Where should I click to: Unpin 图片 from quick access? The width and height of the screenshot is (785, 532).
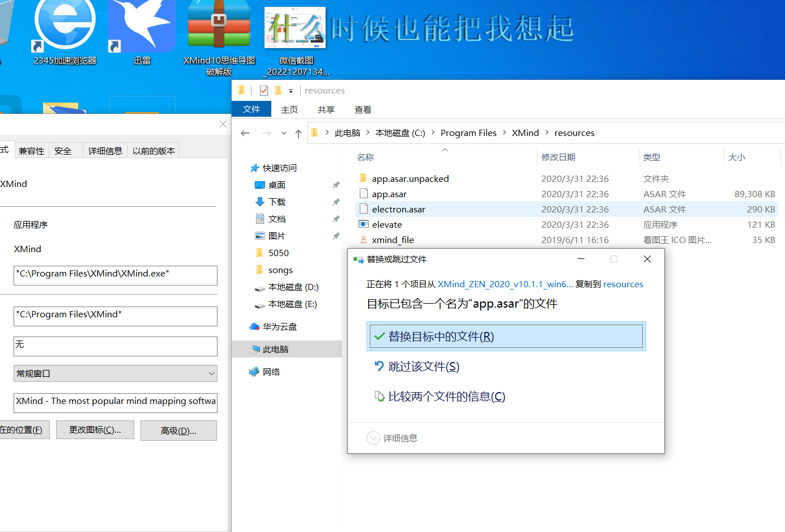[336, 236]
